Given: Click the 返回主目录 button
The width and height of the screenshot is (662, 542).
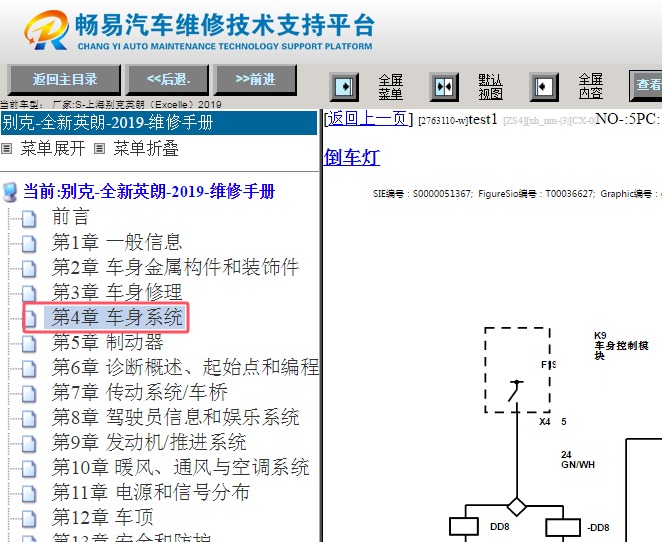Looking at the screenshot, I should point(64,79).
